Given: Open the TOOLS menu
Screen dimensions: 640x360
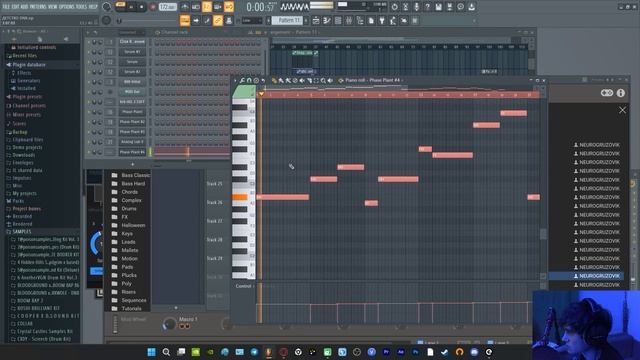Looking at the screenshot, I should coord(82,7).
